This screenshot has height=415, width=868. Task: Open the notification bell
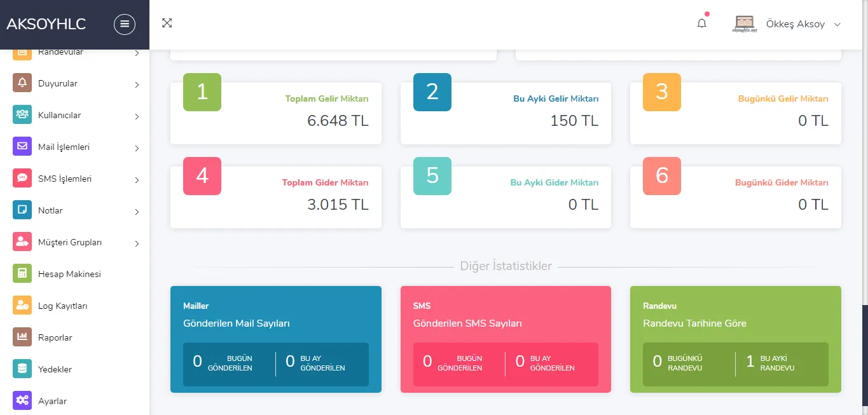(x=702, y=24)
